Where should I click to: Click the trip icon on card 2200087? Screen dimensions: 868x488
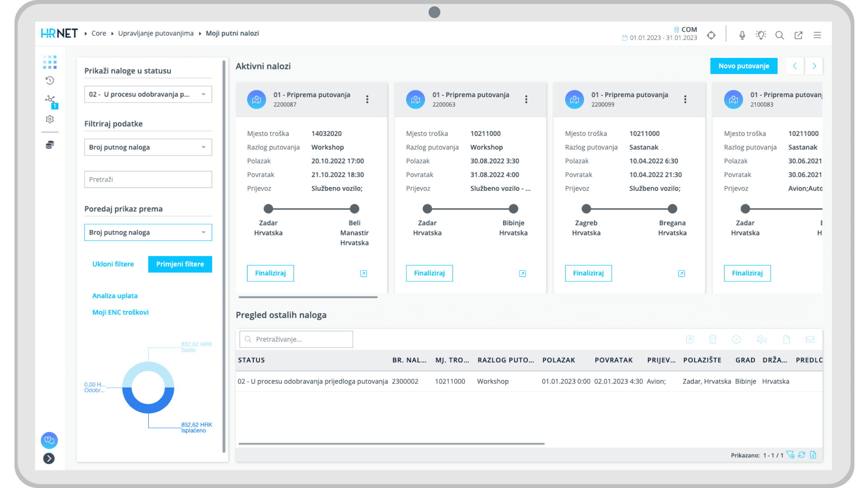(x=256, y=99)
